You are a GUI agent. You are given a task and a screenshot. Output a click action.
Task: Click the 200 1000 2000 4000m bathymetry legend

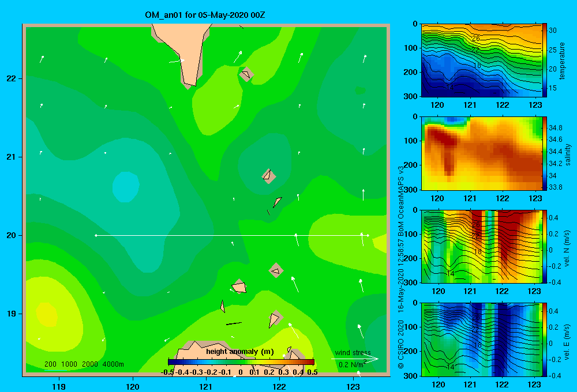84,364
